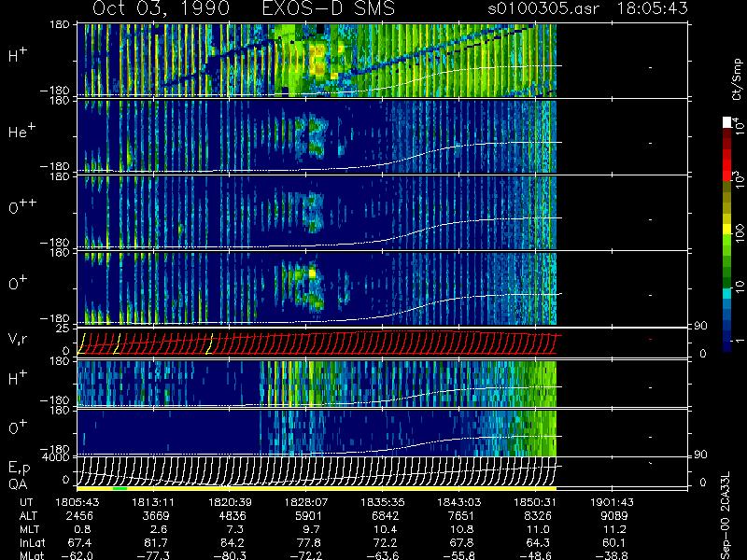
Task: Click the InLat value '81.7'
Action: tap(156, 542)
